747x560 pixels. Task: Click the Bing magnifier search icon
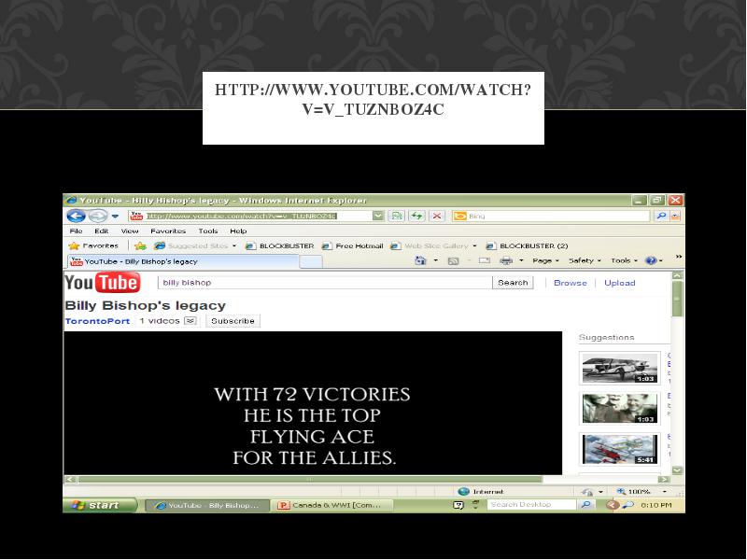coord(661,217)
